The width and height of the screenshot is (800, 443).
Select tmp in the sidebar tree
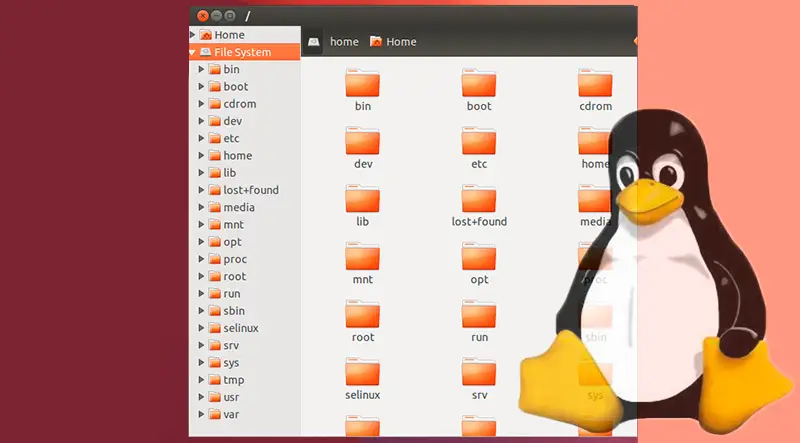[x=234, y=380]
